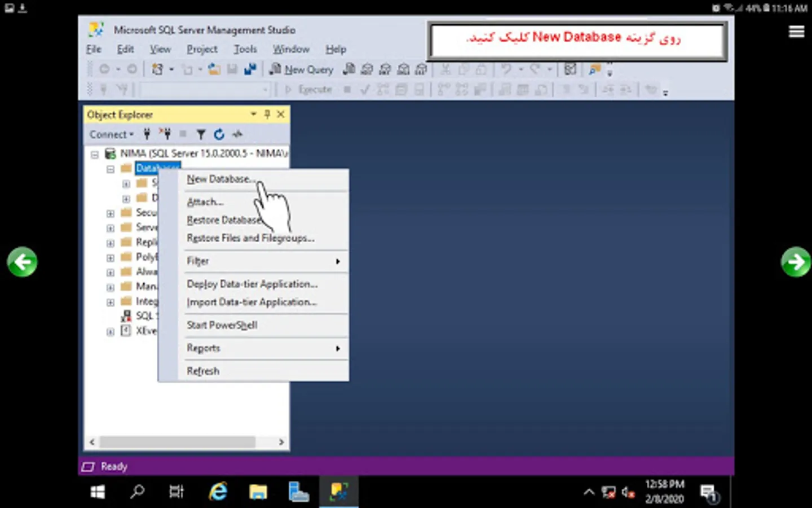Open an Analysis Services DMX Query
Image resolution: width=812 pixels, height=508 pixels.
coord(385,69)
